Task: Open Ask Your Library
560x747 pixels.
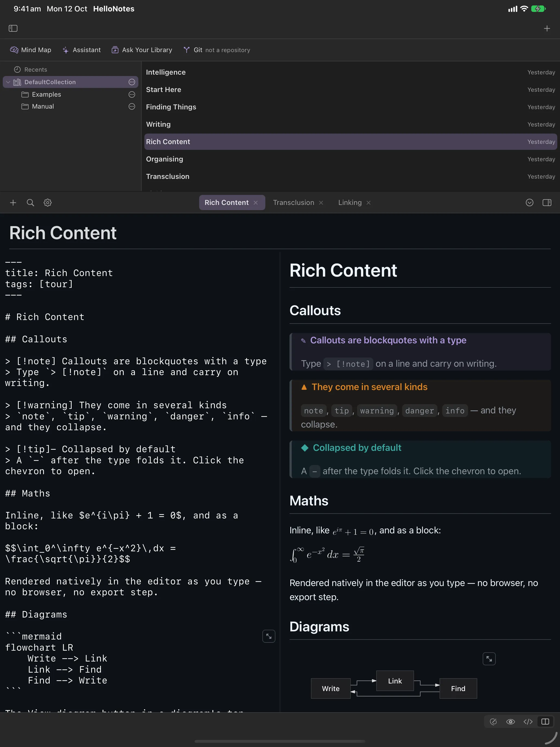Action: pyautogui.click(x=142, y=50)
